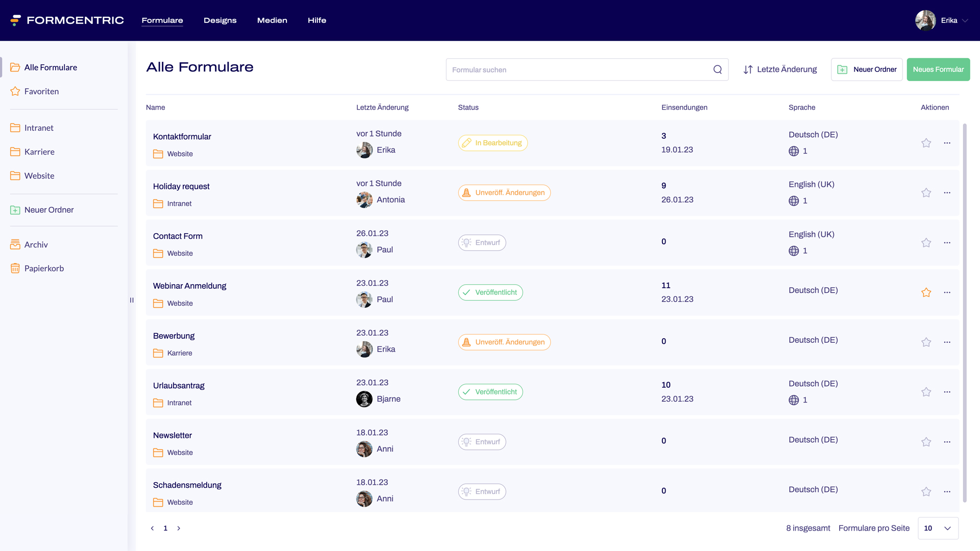Open three-dot actions for Kontaktformular
980x551 pixels.
947,143
